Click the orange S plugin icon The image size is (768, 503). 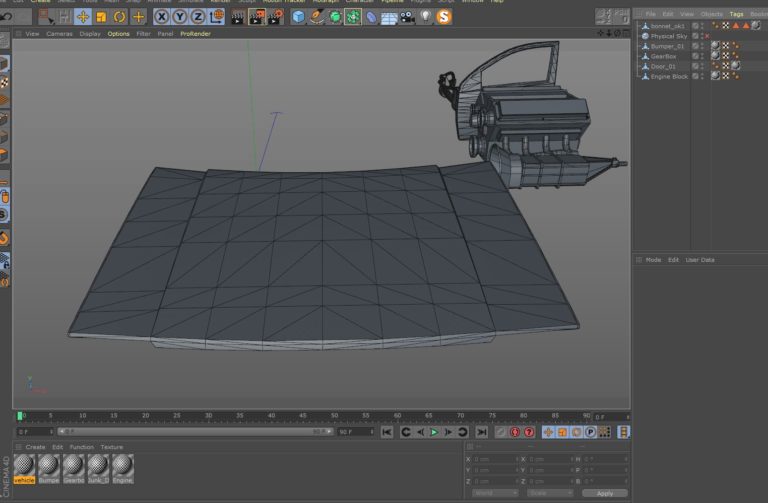(x=444, y=17)
